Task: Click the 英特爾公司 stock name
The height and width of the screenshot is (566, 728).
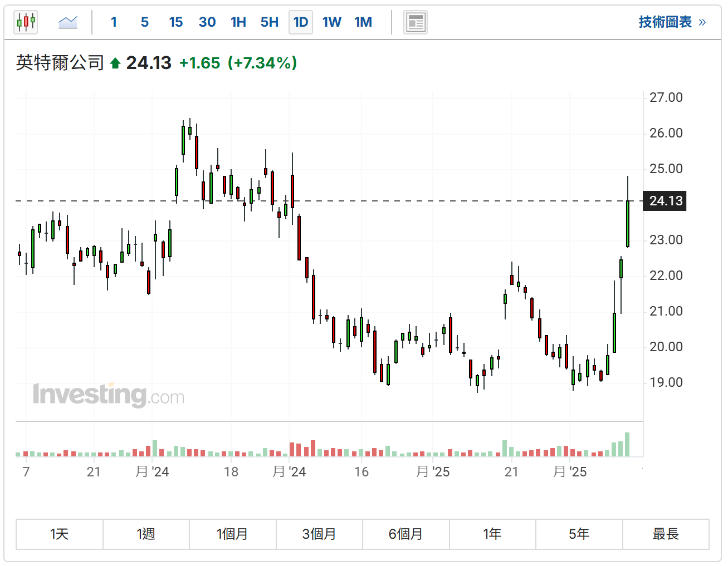Action: point(60,63)
